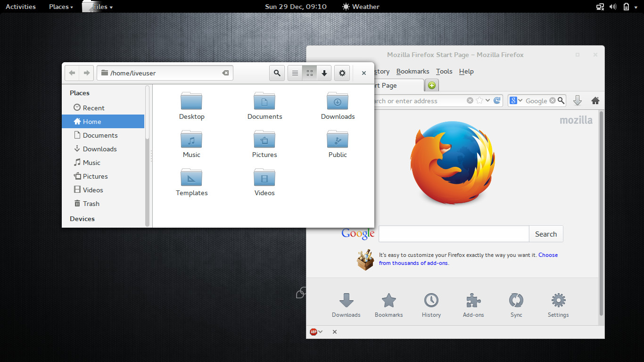Open the Files application menu
This screenshot has width=644, height=362.
point(98,7)
